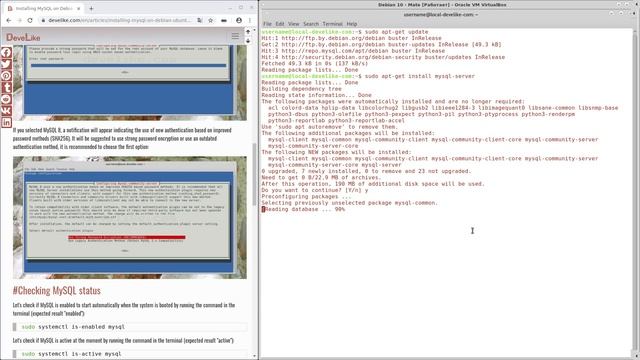Click the sudo apt-get update command line
This screenshot has width=640, height=360.
pyautogui.click(x=345, y=32)
